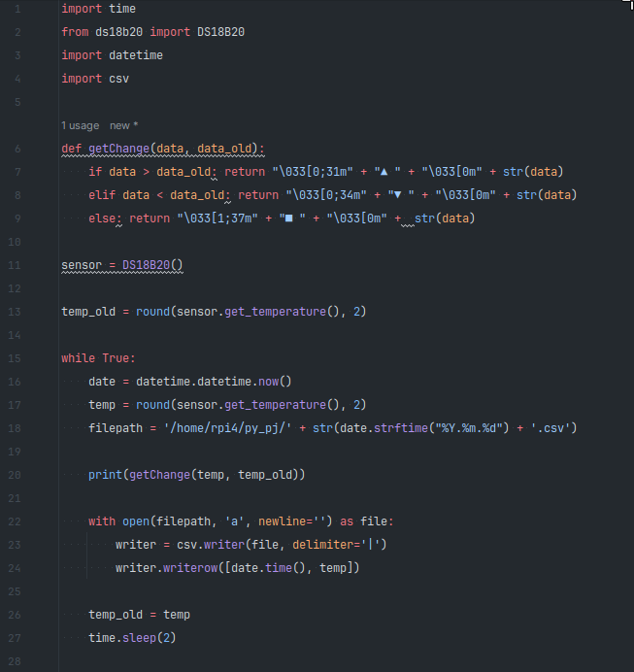
Task: Click the "while True:" statement
Action: coord(98,358)
